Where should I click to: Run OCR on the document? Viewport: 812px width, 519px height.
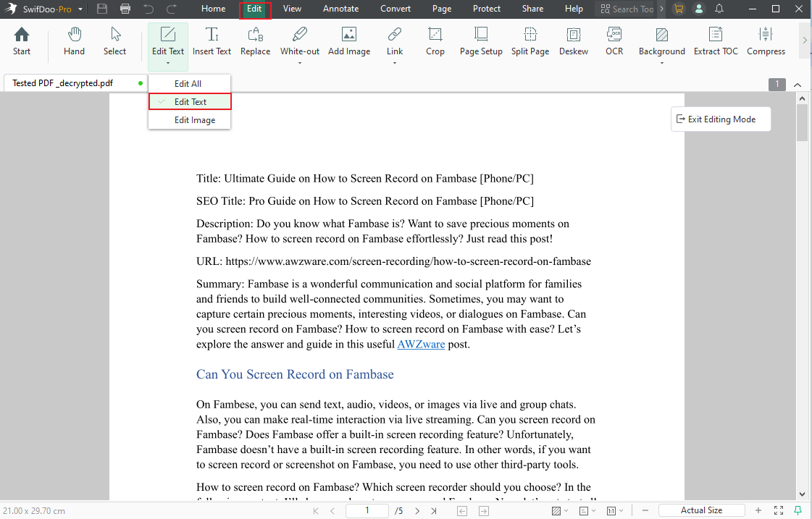click(x=614, y=41)
